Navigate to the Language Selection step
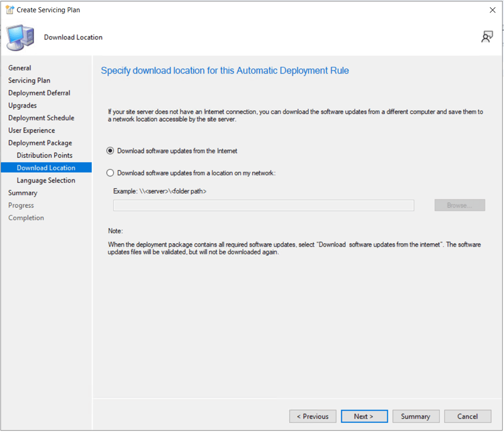Viewport: 504px width, 432px height. (x=46, y=181)
